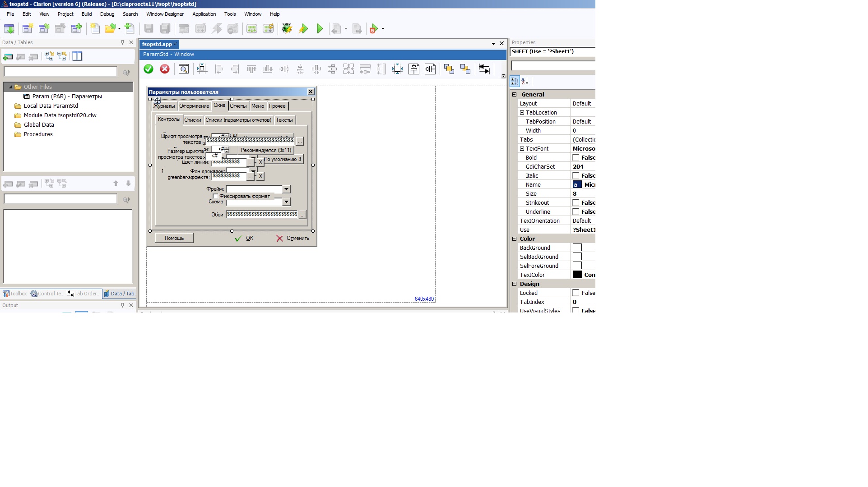Click the black TextColor swatch
868x487 pixels.
(577, 275)
